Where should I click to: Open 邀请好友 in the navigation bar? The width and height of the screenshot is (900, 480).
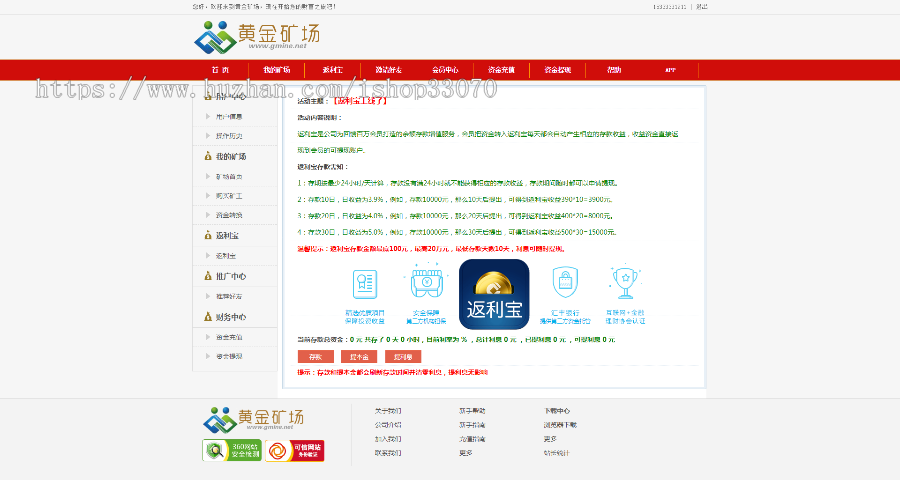pyautogui.click(x=389, y=70)
